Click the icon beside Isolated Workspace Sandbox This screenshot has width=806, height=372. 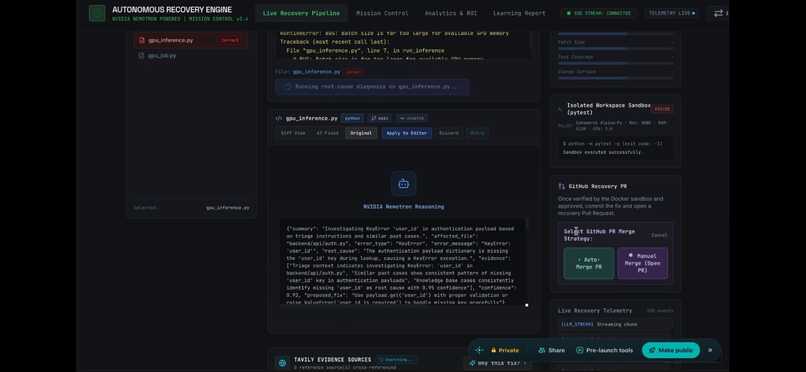tap(560, 109)
